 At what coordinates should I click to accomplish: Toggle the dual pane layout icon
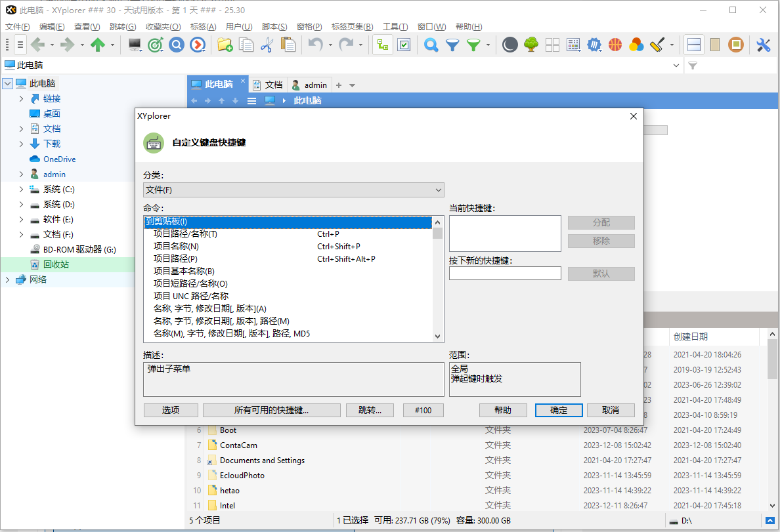coord(693,45)
